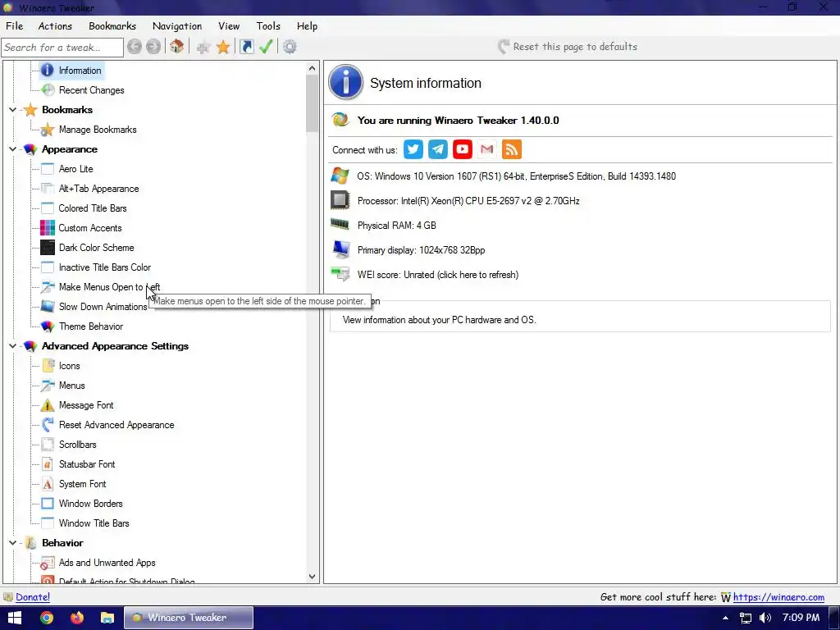The image size is (840, 630).
Task: Select Ads and Unwanted Apps item
Action: pyautogui.click(x=107, y=563)
